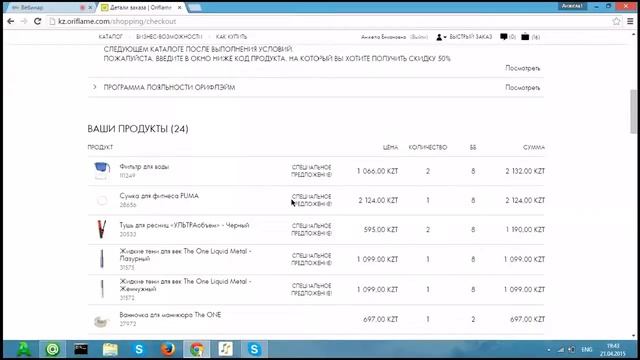The height and width of the screenshot is (360, 640).
Task: Click the page vertical scrollbar thumb
Action: coord(633,111)
